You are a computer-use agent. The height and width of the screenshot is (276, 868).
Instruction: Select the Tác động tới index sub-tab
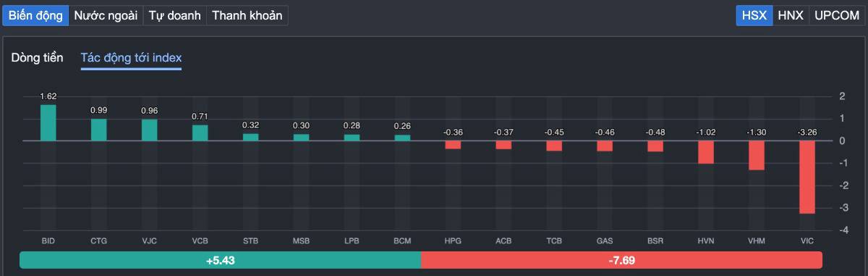[x=131, y=58]
